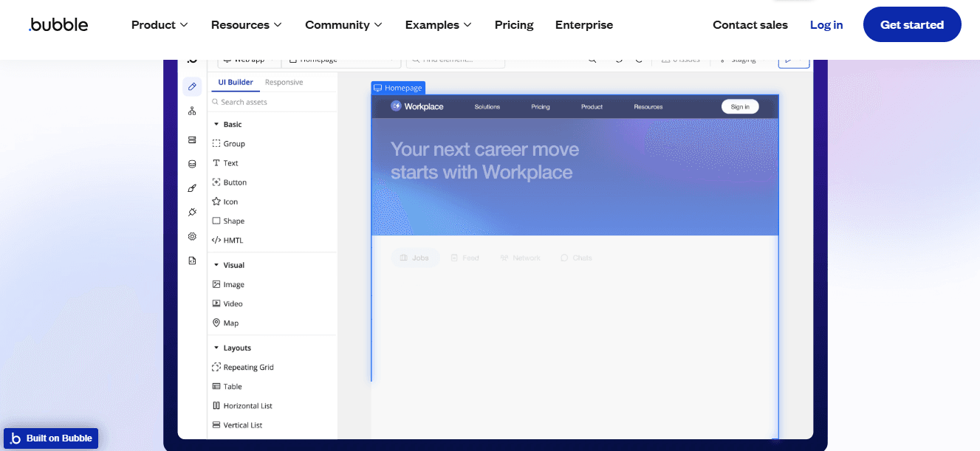Open the Resources dropdown in the site header

coord(247,24)
